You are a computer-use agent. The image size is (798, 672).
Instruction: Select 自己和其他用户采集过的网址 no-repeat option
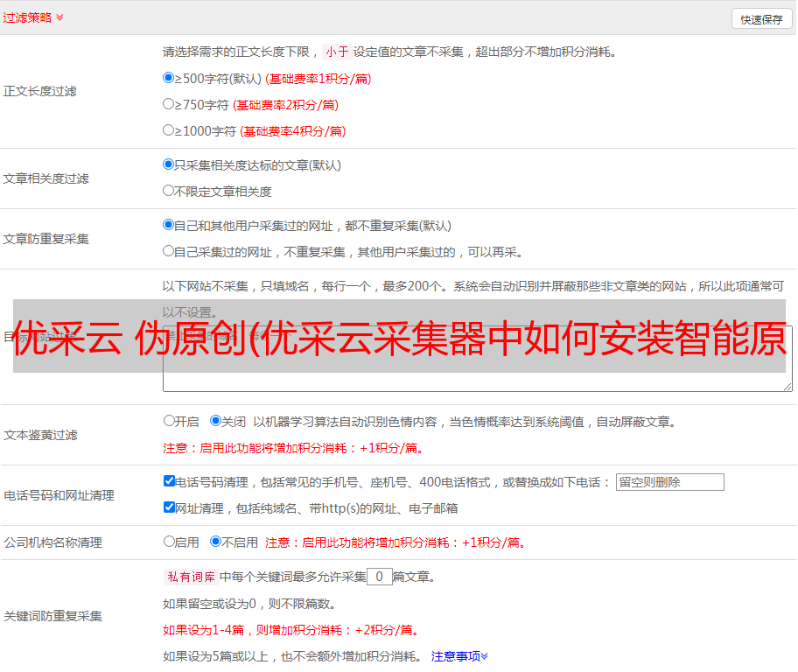(x=169, y=225)
